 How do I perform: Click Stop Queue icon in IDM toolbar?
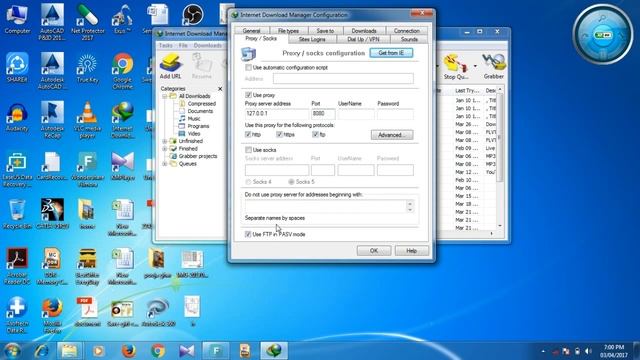456,67
